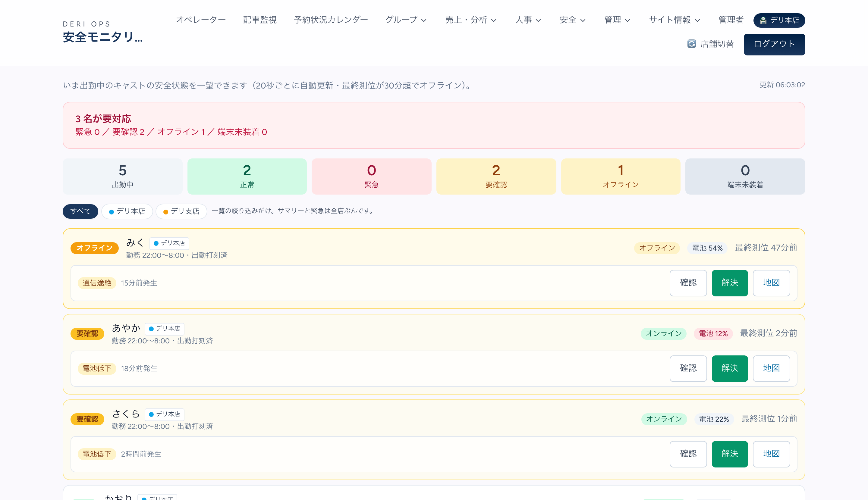This screenshot has width=868, height=500.
Task: Click 確認 for みく's 通信途絶 alert
Action: click(688, 283)
